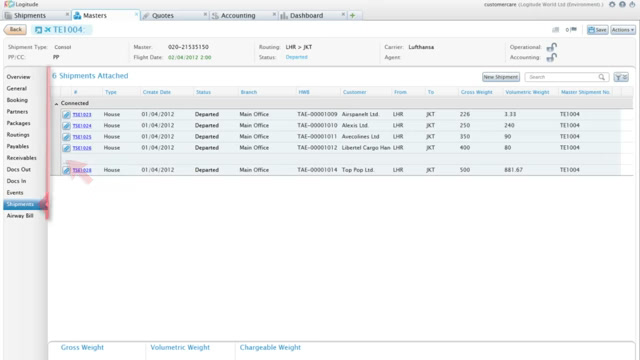Close the Accounting tab
The height and width of the screenshot is (360, 640).
(274, 14)
